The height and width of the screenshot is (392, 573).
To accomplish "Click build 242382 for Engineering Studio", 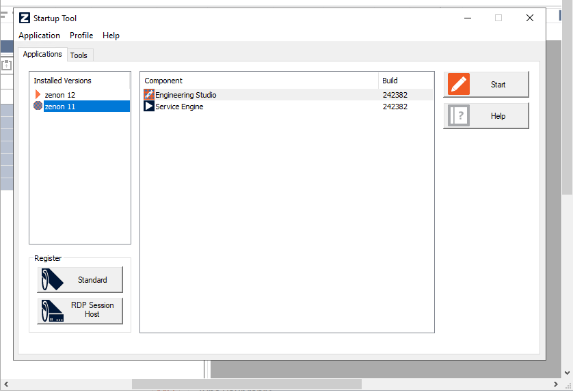I will click(x=395, y=95).
